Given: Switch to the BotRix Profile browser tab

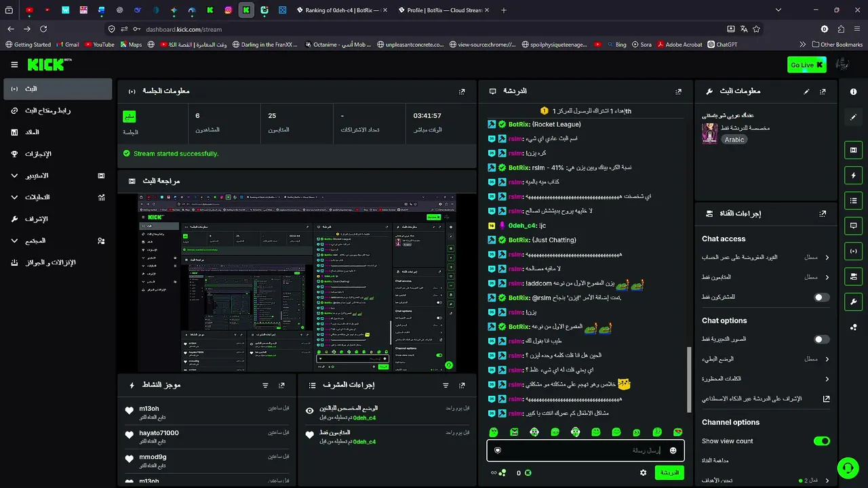Looking at the screenshot, I should (442, 10).
